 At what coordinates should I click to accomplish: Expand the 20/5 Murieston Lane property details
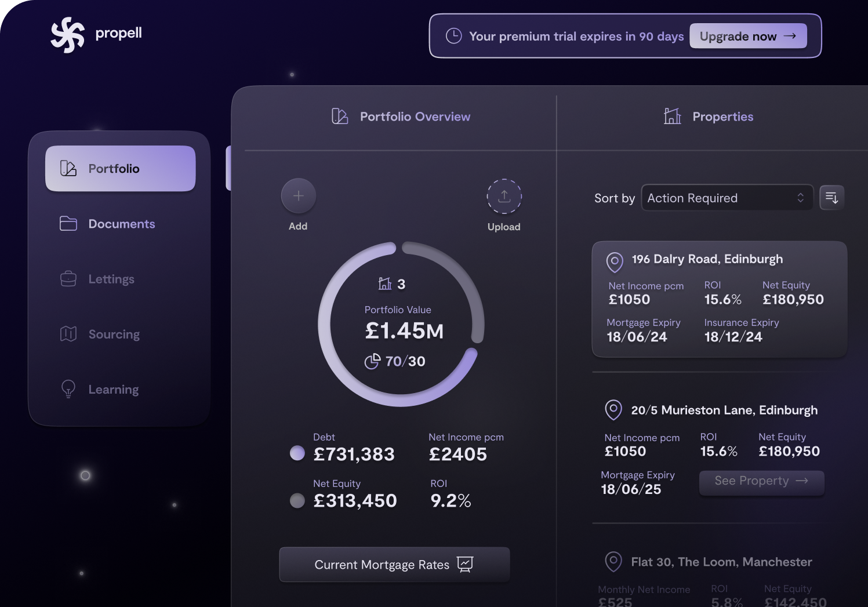pos(761,481)
